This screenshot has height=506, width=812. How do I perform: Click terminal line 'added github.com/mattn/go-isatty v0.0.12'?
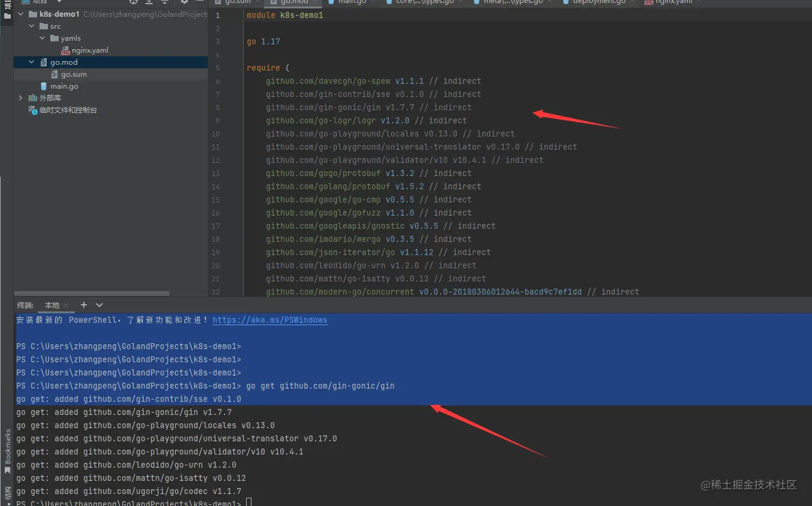click(131, 478)
